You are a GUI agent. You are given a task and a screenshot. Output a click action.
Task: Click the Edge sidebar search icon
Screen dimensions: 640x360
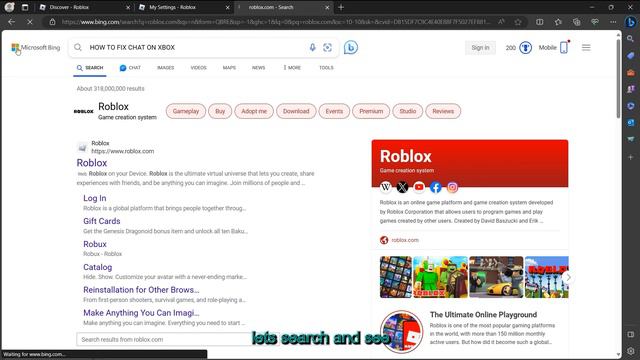pyautogui.click(x=631, y=39)
